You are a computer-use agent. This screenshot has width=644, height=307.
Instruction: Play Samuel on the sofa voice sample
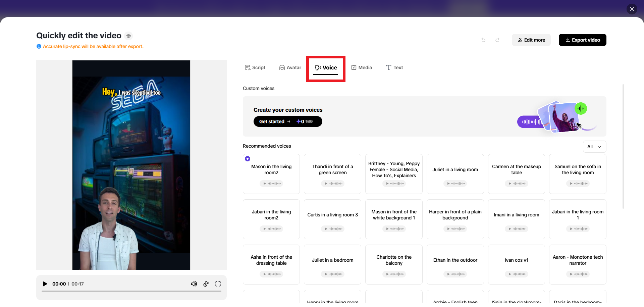pos(578,184)
